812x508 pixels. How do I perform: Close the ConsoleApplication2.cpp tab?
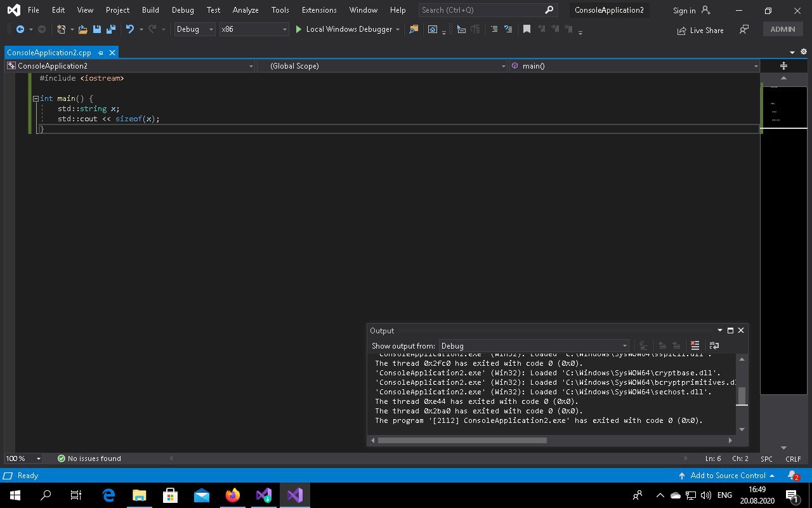(x=112, y=53)
